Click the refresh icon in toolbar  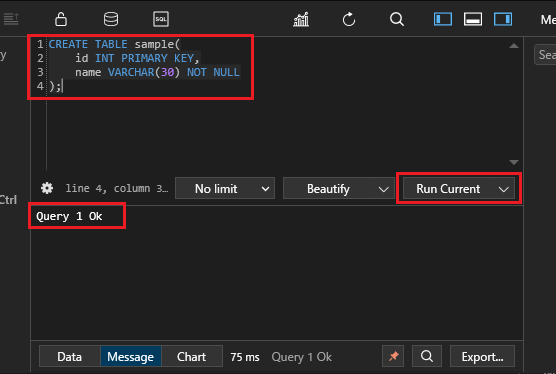pos(349,19)
